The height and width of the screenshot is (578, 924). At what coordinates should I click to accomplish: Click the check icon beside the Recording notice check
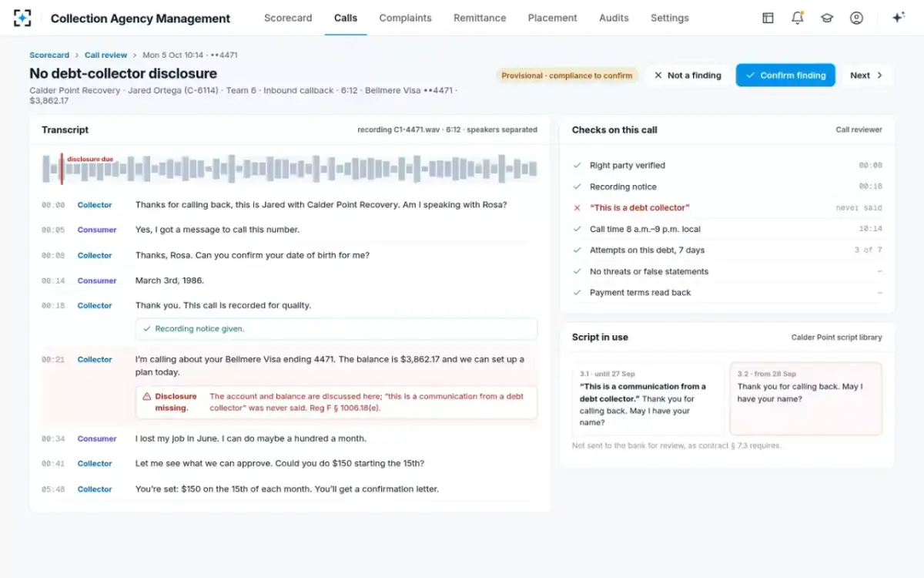(x=577, y=187)
